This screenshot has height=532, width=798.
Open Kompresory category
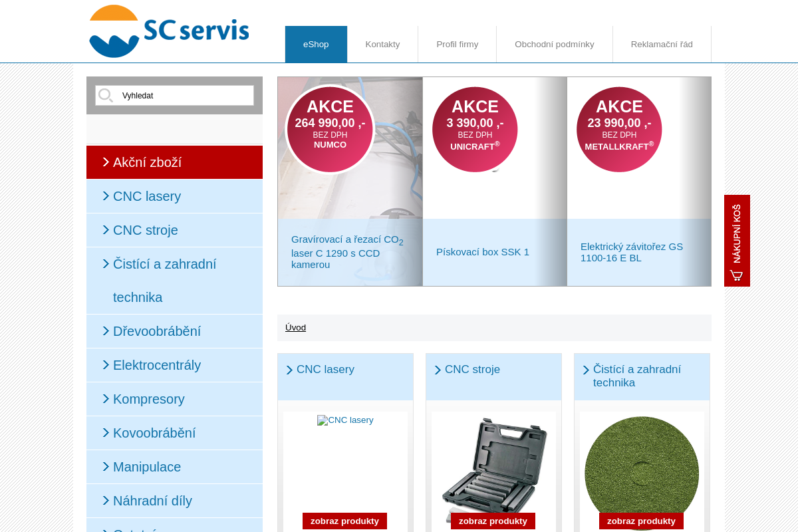[174, 399]
